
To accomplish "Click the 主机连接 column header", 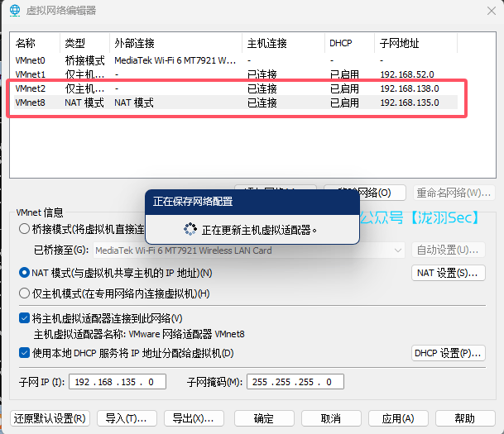I will pos(284,43).
